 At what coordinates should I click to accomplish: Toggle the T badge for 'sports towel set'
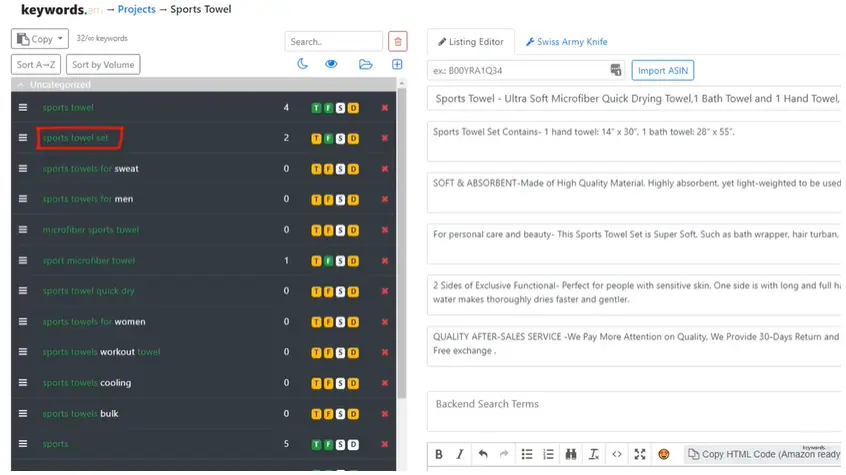316,139
